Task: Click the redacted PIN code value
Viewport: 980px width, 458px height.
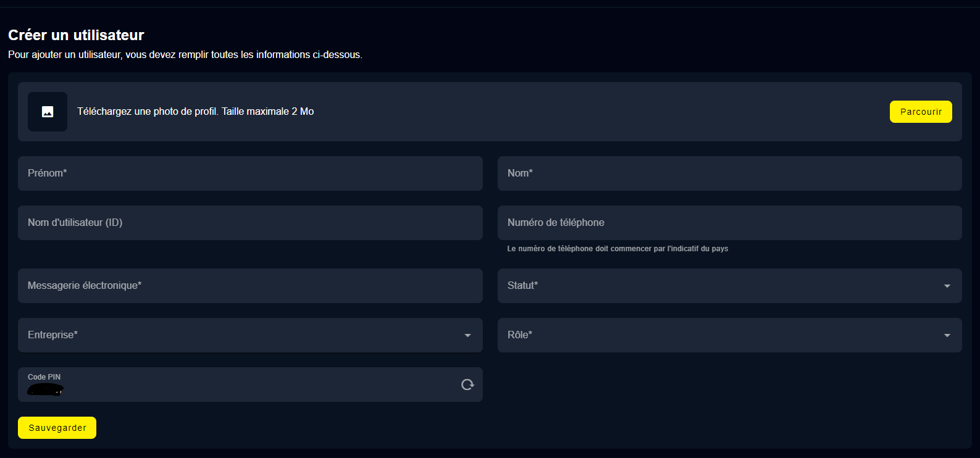Action: click(x=46, y=389)
